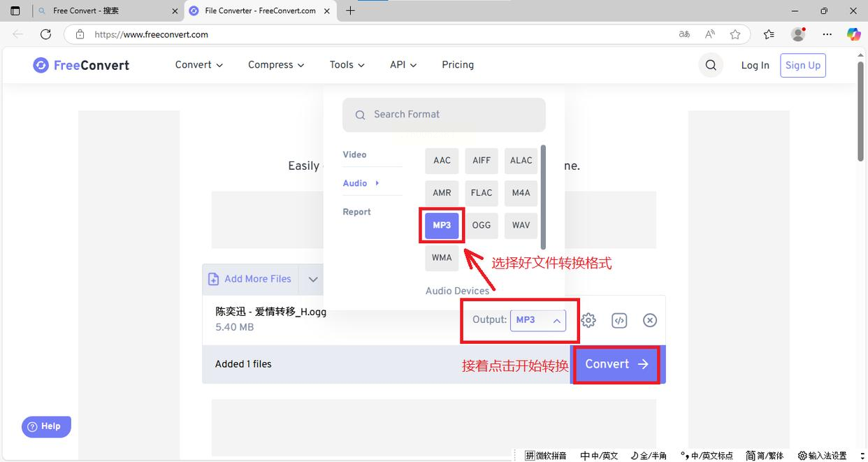Viewport: 868px width, 462px height.
Task: Click the Sign Up button
Action: (803, 65)
